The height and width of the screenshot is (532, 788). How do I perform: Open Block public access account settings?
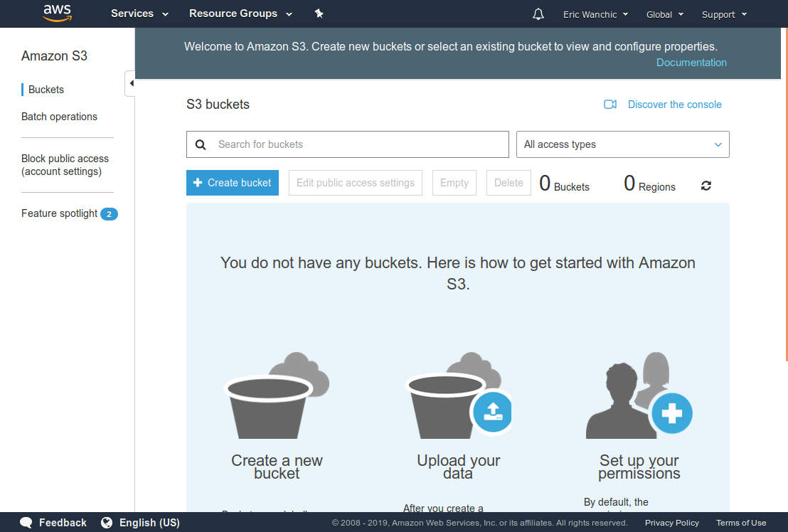point(65,165)
